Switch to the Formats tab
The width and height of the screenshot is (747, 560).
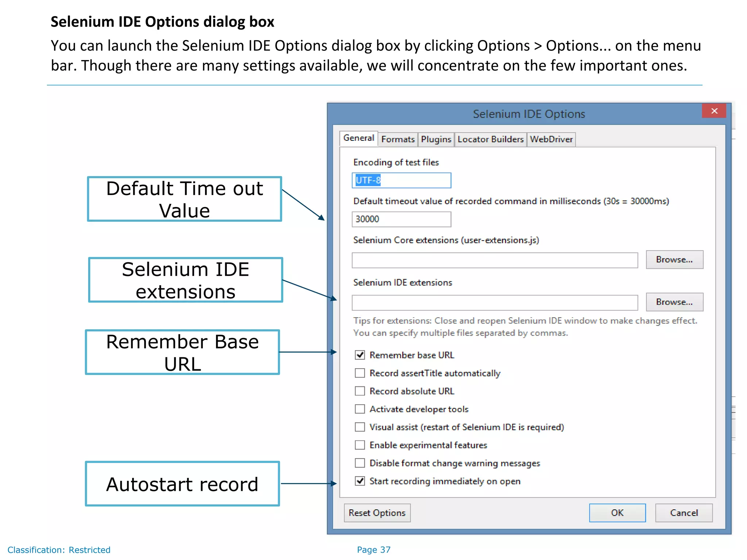pyautogui.click(x=398, y=139)
